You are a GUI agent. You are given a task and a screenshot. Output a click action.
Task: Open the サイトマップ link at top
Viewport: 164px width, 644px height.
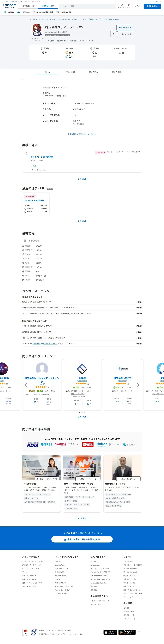point(157,2)
